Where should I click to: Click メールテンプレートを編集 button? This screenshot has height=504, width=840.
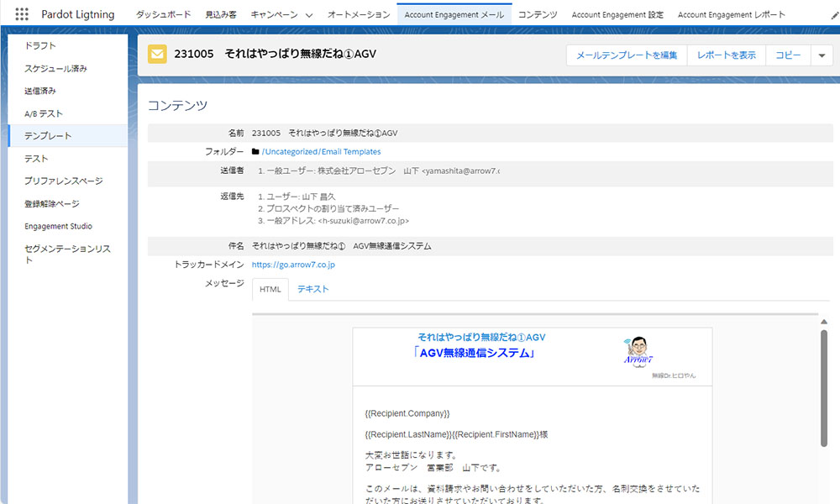[627, 55]
